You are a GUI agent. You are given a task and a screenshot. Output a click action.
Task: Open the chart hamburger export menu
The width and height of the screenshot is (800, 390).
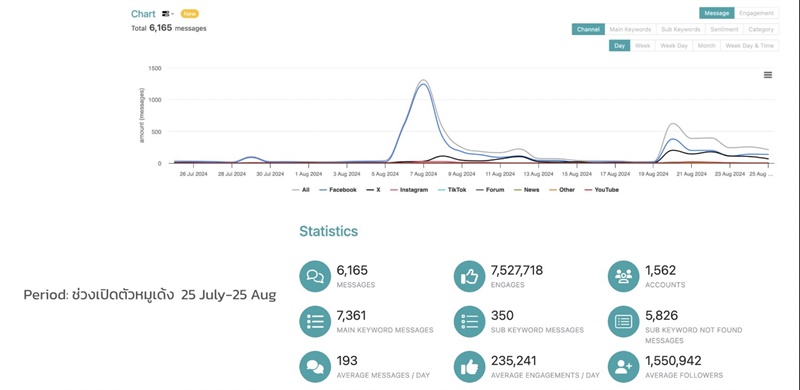[x=767, y=75]
